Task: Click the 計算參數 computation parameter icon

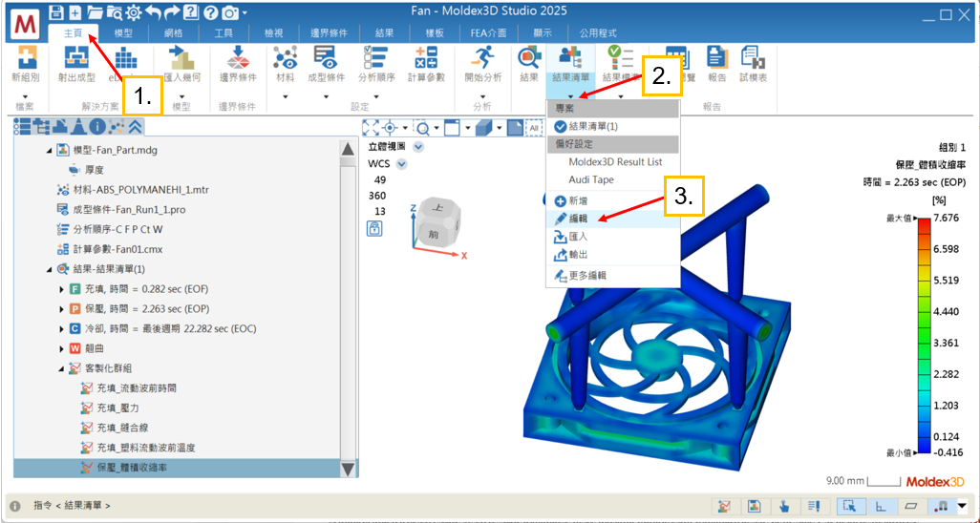Action: [426, 57]
